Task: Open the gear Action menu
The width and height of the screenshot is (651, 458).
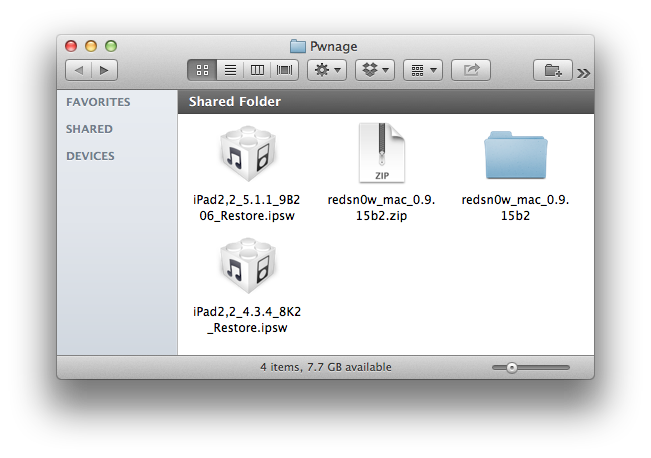Action: [327, 70]
